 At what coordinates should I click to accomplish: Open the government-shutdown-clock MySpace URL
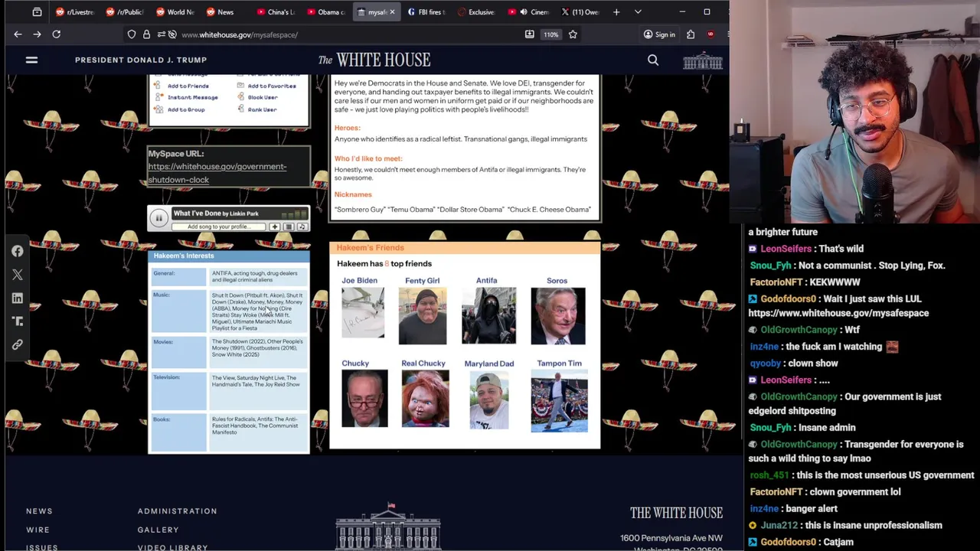(x=217, y=173)
